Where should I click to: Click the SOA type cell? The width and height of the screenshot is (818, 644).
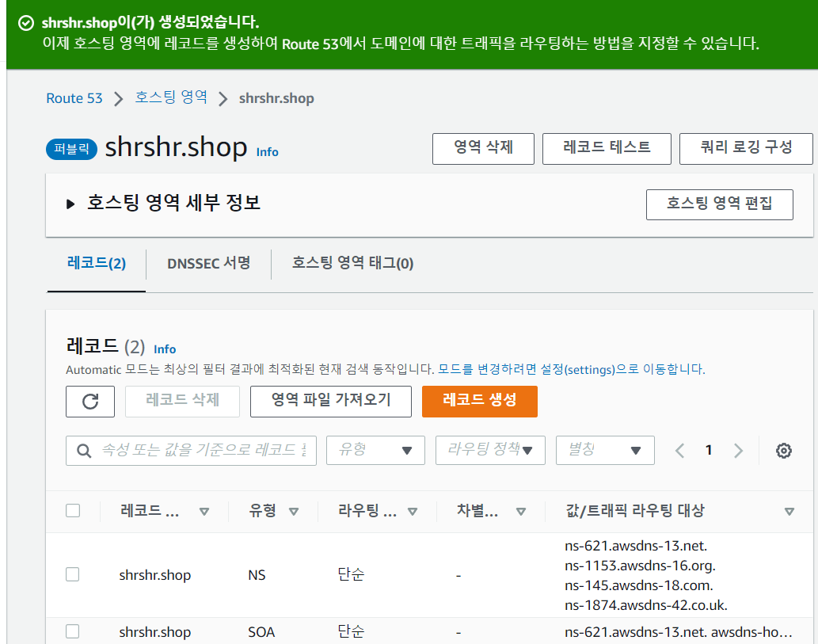(x=261, y=632)
